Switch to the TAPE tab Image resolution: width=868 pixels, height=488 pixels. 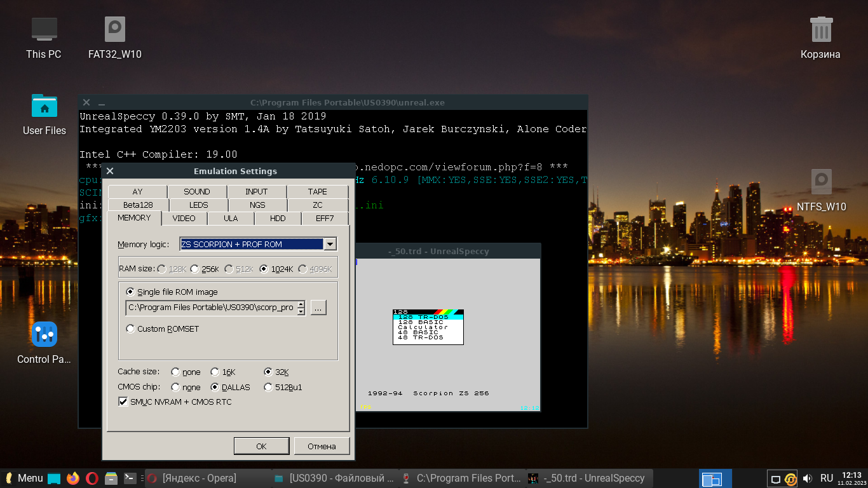317,191
